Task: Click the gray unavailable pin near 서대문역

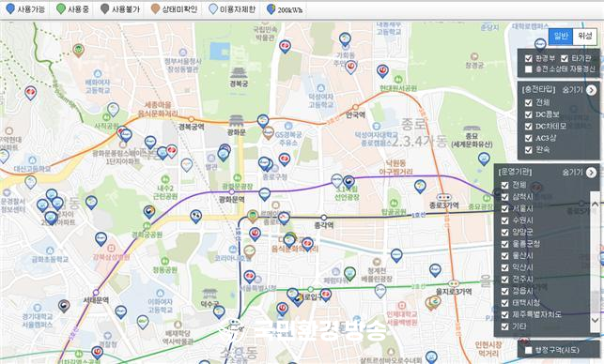Action: [x=64, y=306]
